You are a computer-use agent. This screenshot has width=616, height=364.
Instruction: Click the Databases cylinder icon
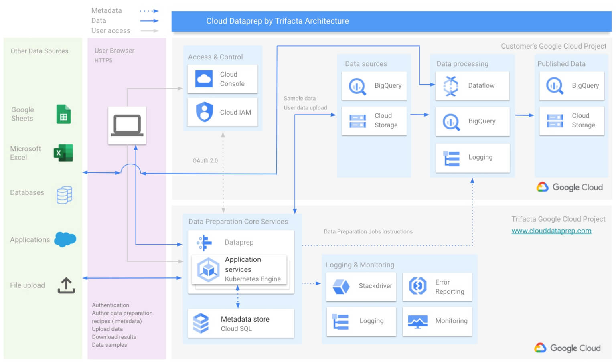pos(65,195)
